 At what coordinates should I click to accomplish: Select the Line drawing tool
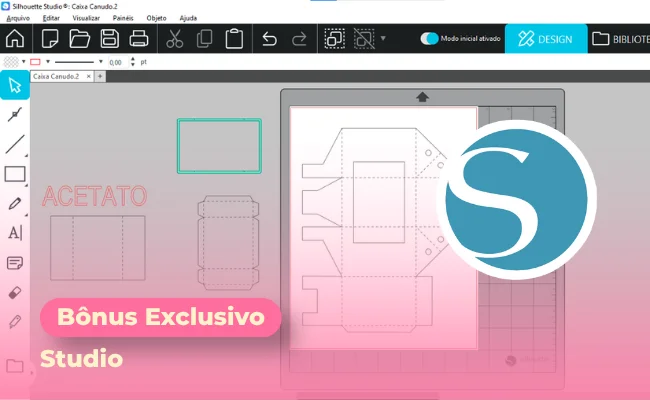15,144
